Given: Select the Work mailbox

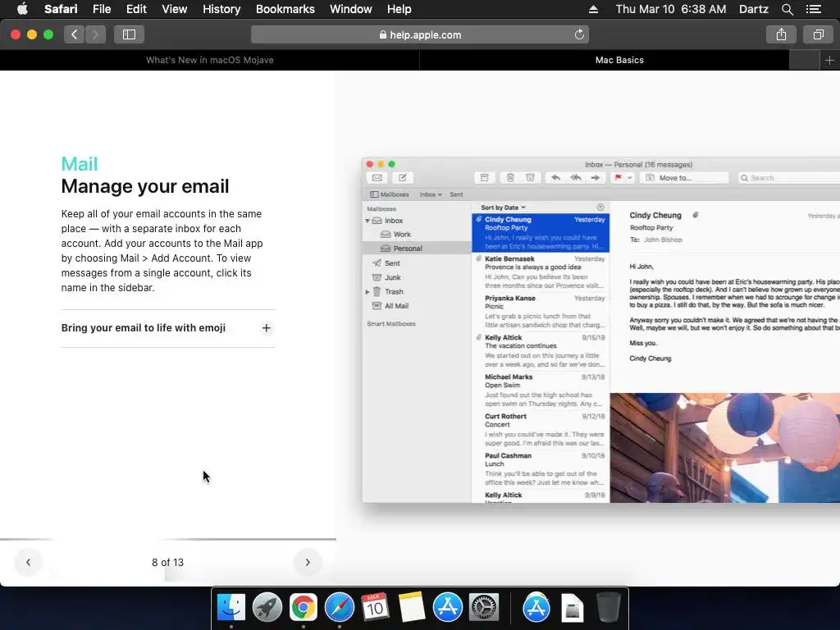Looking at the screenshot, I should pyautogui.click(x=416, y=234).
